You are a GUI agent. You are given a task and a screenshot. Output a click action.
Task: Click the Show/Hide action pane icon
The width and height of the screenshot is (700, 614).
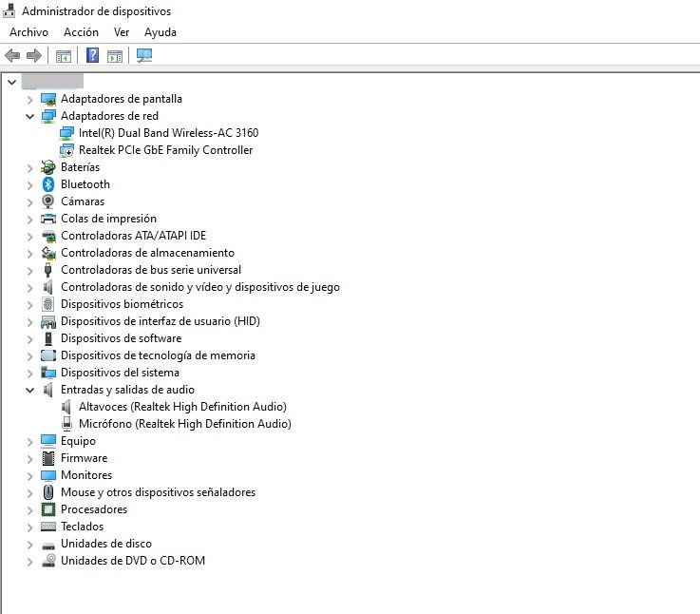[x=115, y=56]
